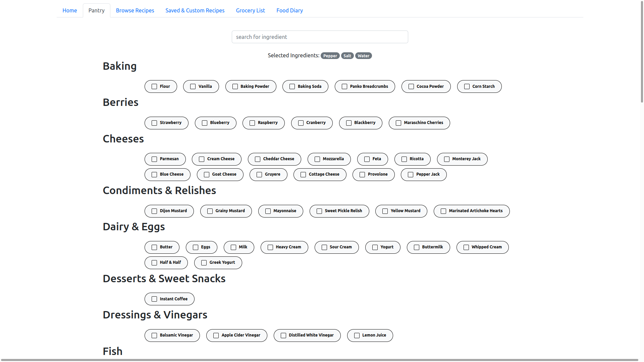Viewport: 644px width, 362px height.
Task: Open the Browse Recipes tab
Action: coord(135,10)
